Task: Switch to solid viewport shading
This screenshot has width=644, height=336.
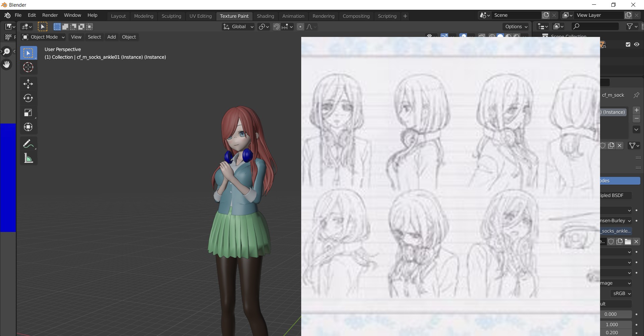Action: point(500,36)
